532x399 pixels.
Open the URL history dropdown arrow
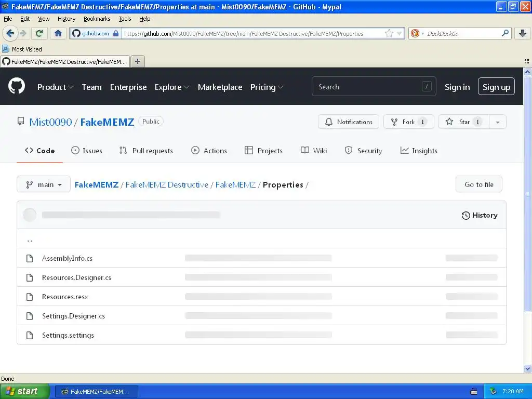coord(400,33)
